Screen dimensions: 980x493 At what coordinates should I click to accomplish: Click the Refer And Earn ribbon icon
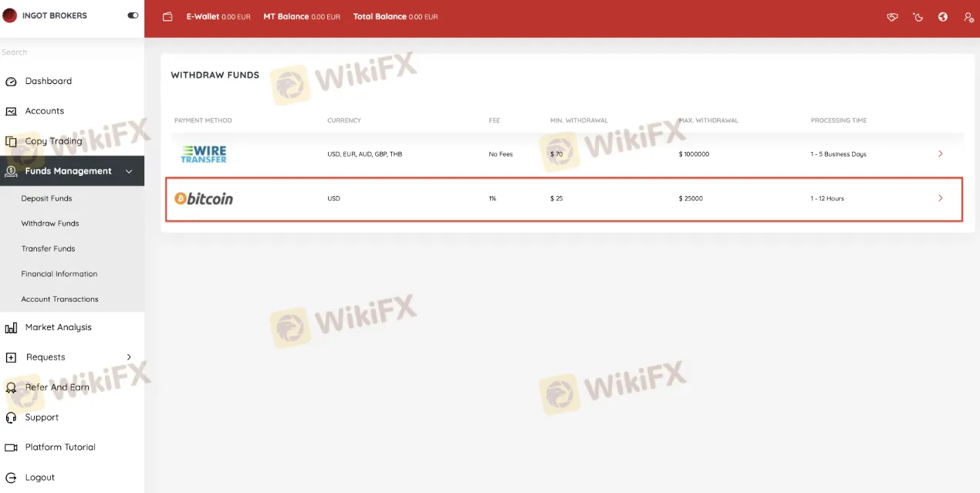tap(11, 387)
